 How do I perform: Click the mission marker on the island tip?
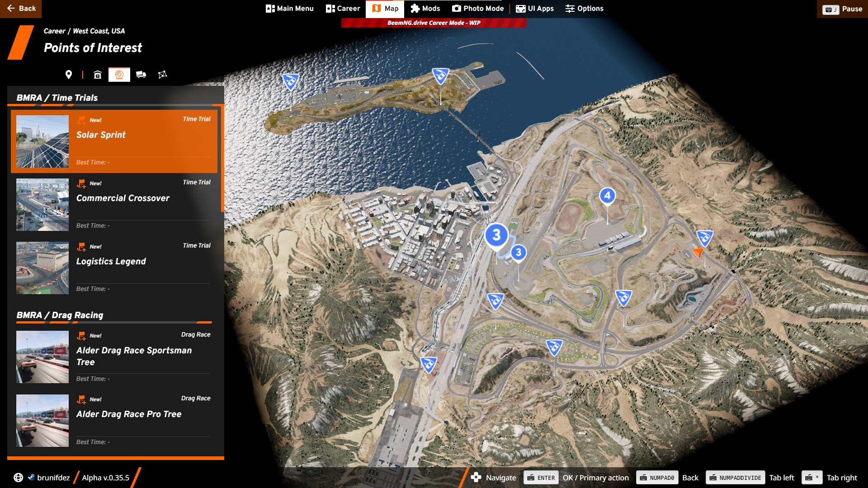pyautogui.click(x=291, y=81)
